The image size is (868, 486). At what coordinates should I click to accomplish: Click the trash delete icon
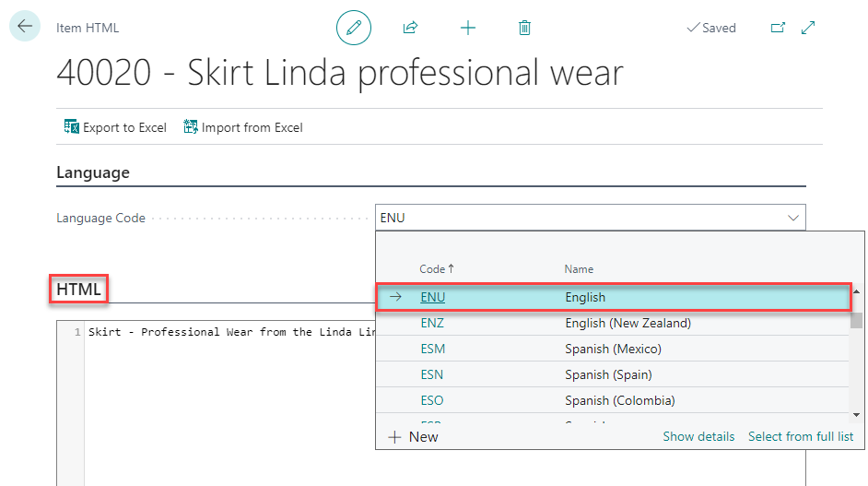coord(524,28)
